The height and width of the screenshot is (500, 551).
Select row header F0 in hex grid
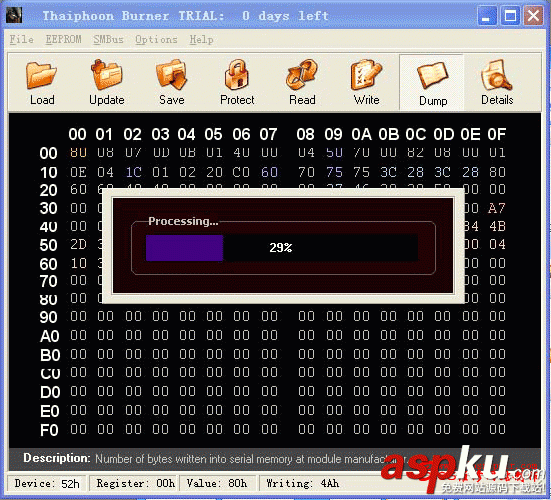click(x=49, y=430)
